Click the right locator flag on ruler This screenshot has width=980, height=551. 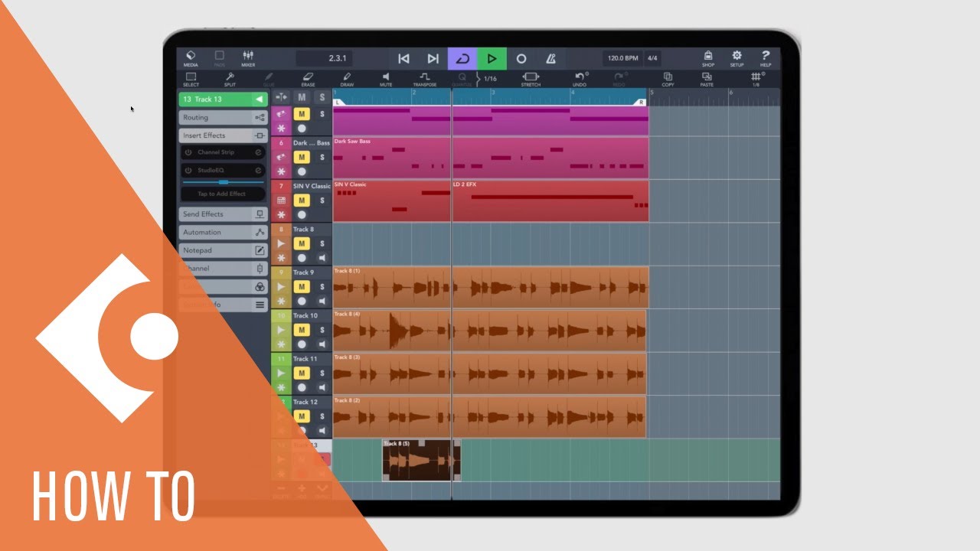point(641,102)
